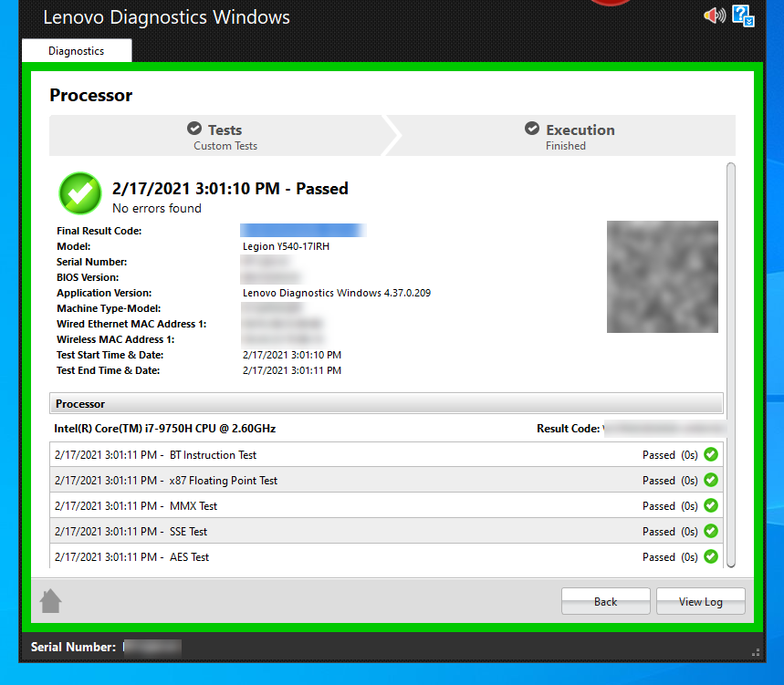Click green check for AES Test
The height and width of the screenshot is (685, 784).
pyautogui.click(x=710, y=556)
